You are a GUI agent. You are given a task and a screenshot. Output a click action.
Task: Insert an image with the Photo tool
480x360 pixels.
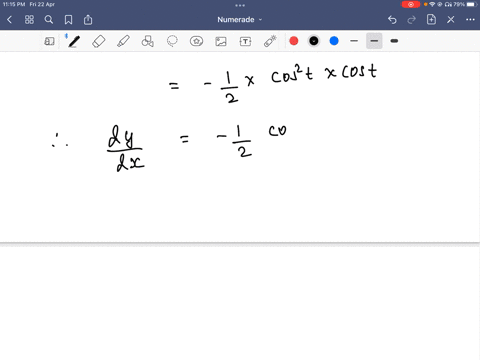coord(221,41)
